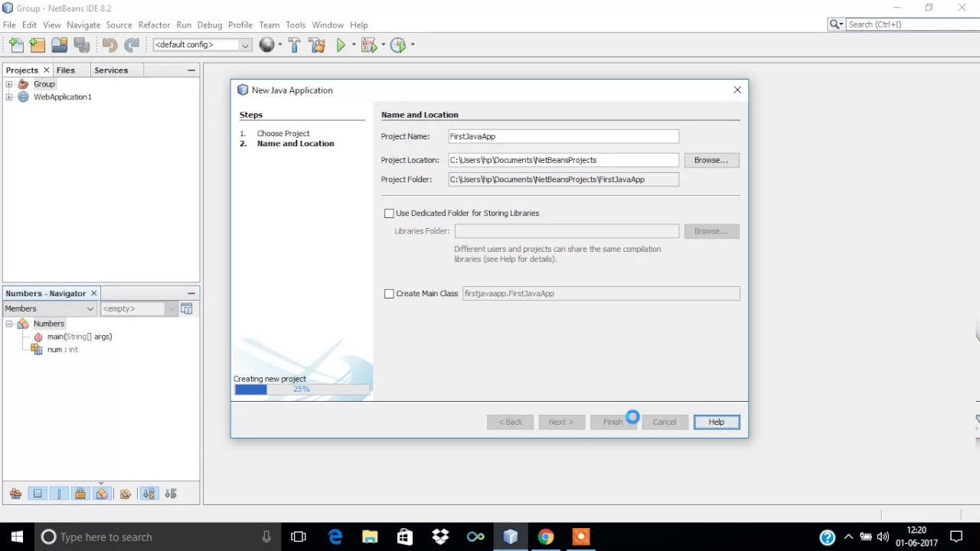Open the Refactor menu
This screenshot has height=551, width=980.
[154, 24]
